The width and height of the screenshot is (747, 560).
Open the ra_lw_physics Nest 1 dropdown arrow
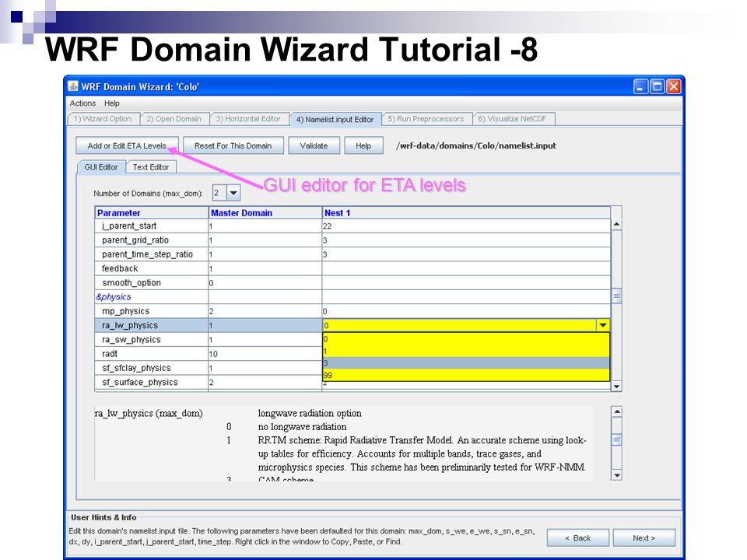click(x=602, y=325)
